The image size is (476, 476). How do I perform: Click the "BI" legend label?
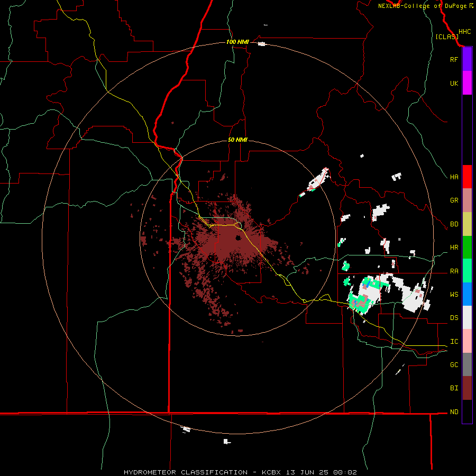pos(454,388)
